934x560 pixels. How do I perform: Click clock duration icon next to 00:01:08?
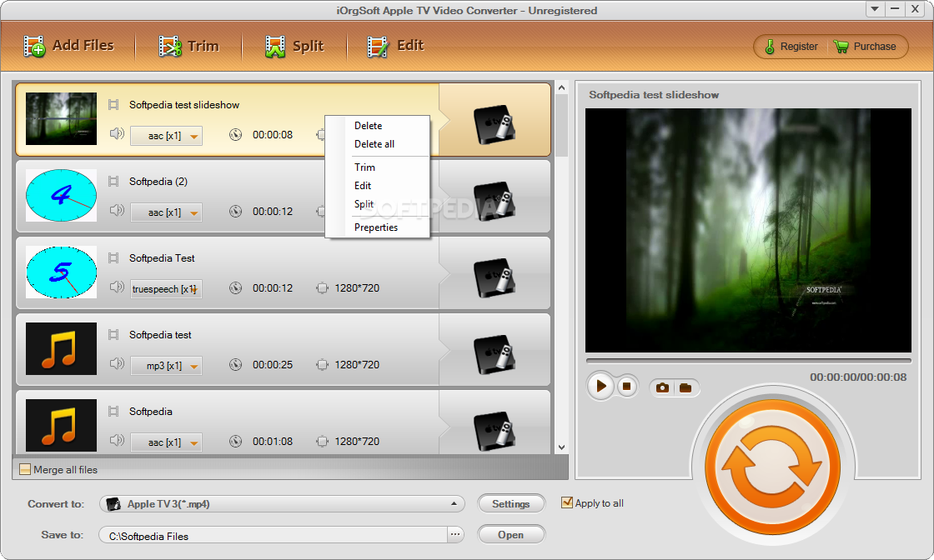tap(236, 441)
